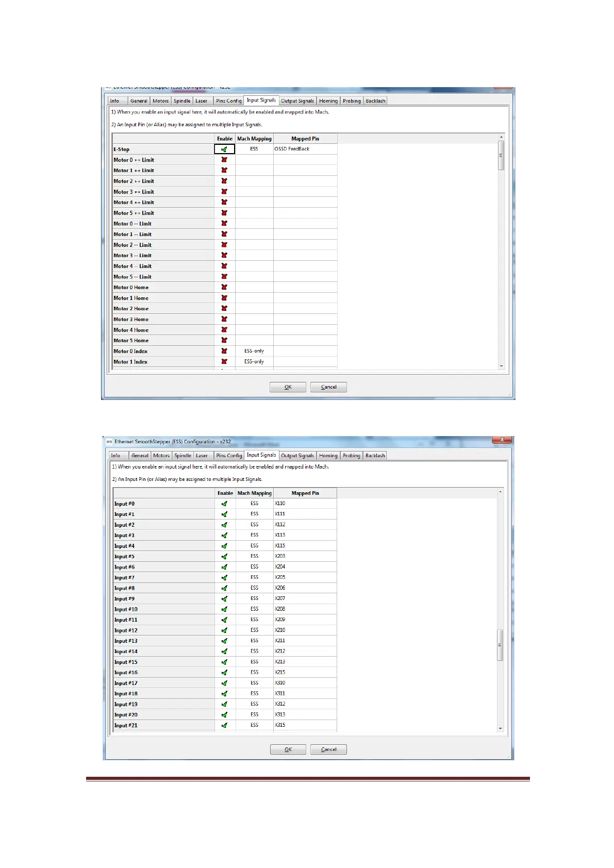Select the X215 mapped pin cell
Screen dimensions: 614x868
(305, 672)
